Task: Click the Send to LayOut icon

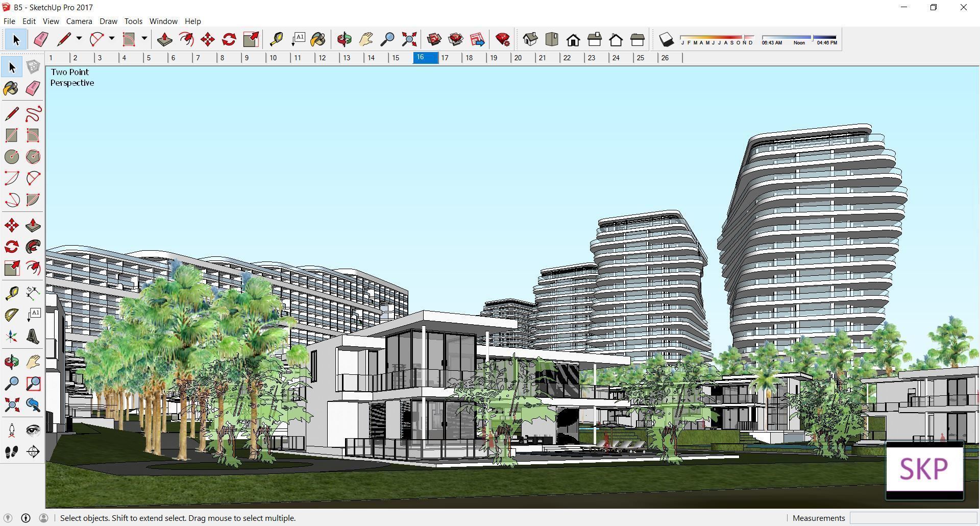Action: 477,39
